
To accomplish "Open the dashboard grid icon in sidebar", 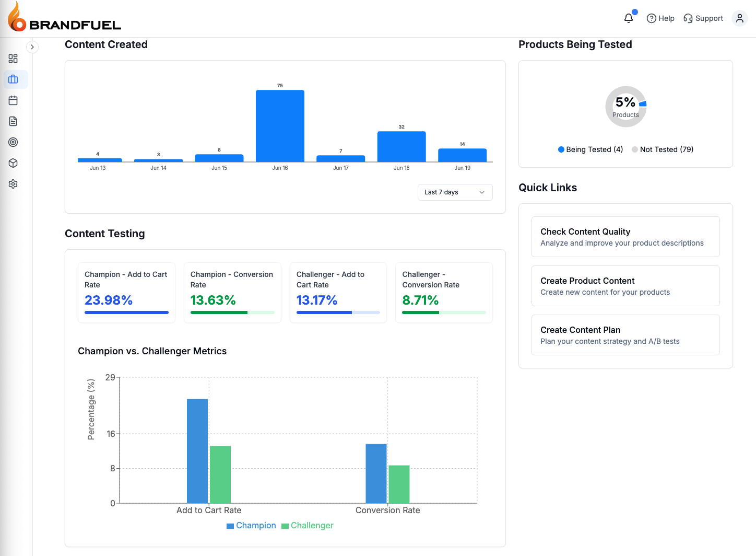I will [x=13, y=59].
